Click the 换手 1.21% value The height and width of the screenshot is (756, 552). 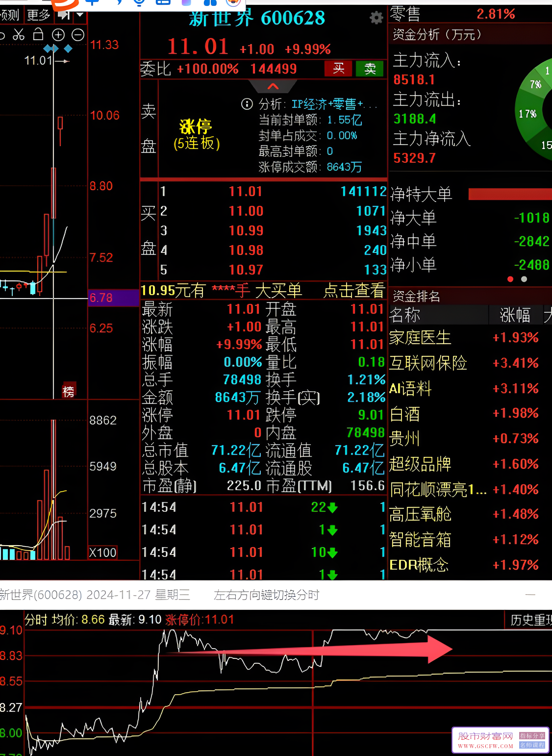click(x=366, y=380)
